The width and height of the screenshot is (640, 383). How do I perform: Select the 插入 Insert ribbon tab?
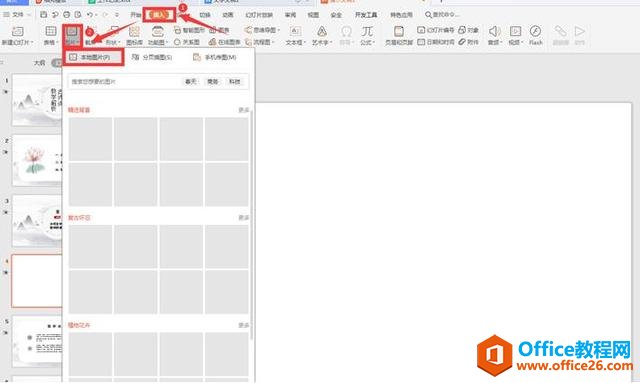coord(159,15)
